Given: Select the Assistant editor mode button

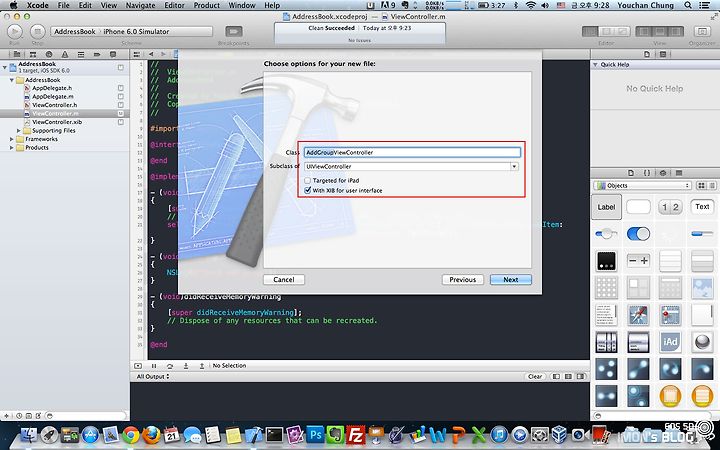Looking at the screenshot, I should pos(606,31).
